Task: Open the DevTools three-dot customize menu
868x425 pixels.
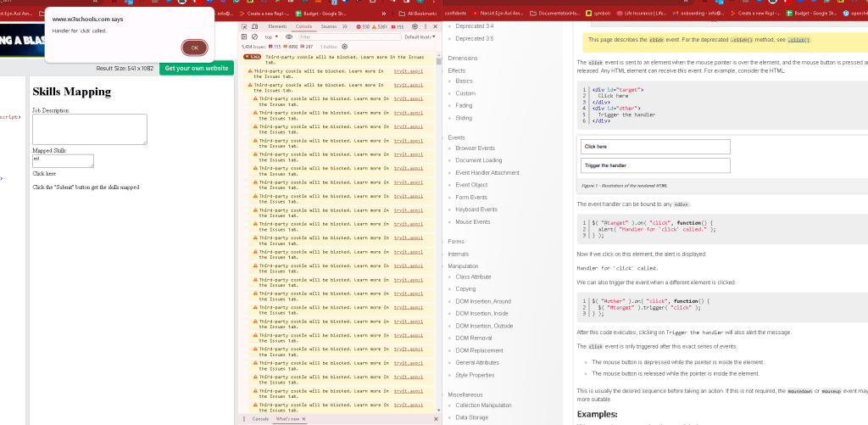Action: click(x=426, y=26)
